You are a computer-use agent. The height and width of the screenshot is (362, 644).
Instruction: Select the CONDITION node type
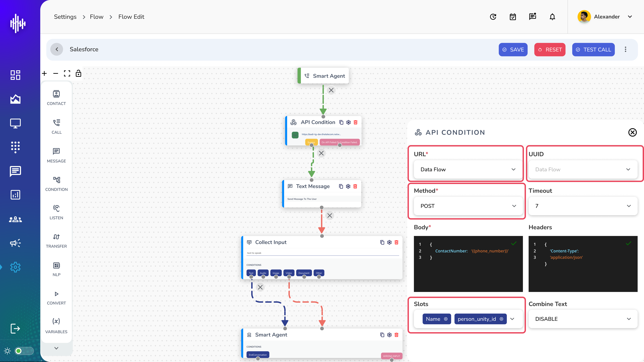(x=56, y=184)
